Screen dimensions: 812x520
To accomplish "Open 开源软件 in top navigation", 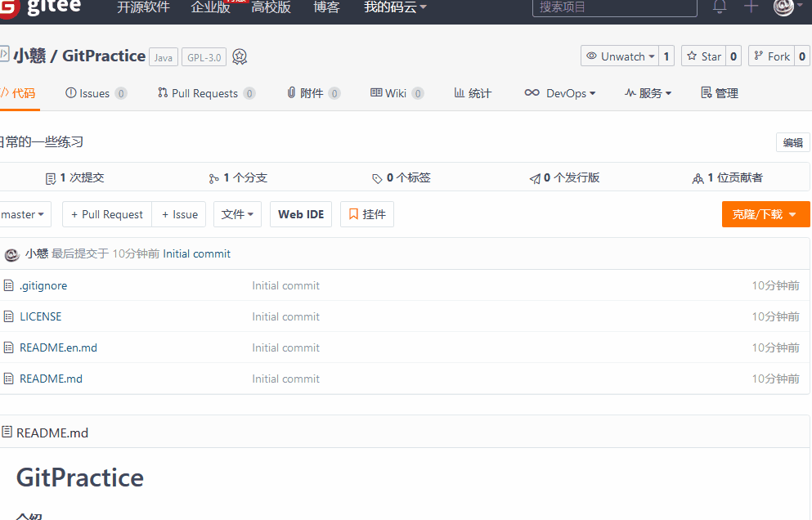I will click(143, 7).
